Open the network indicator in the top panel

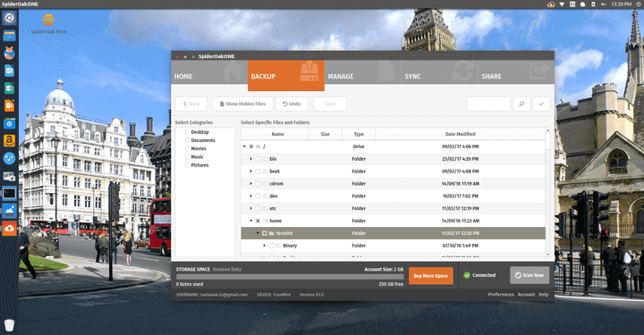[562, 4]
